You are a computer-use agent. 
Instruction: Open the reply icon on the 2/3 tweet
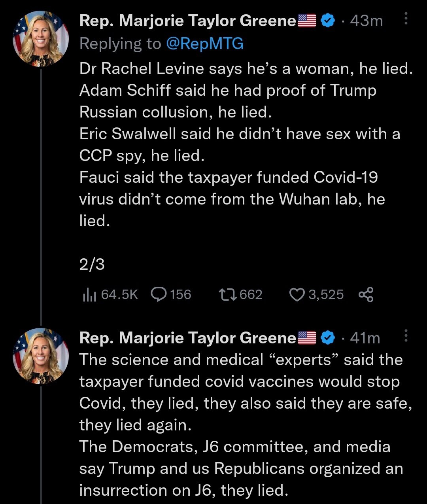[160, 294]
